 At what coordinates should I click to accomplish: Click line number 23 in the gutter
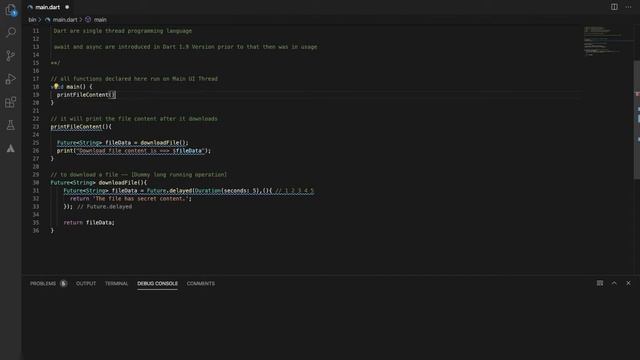[36, 127]
